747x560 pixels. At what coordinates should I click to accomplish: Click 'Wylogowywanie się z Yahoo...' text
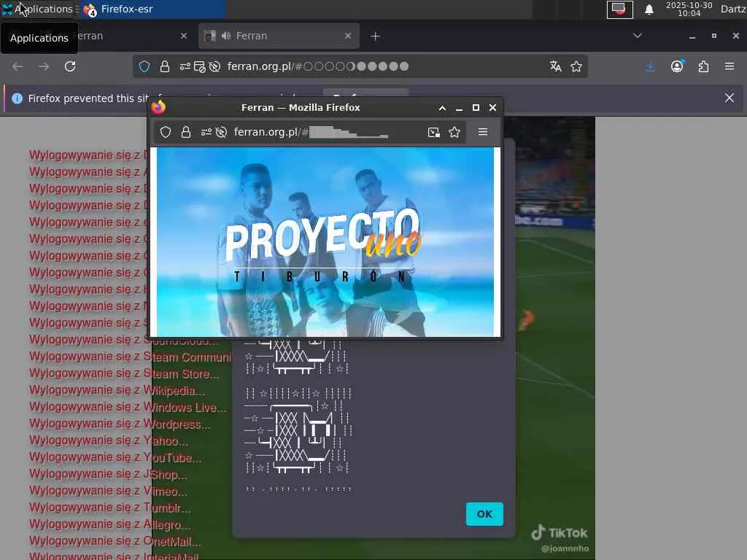[108, 441]
